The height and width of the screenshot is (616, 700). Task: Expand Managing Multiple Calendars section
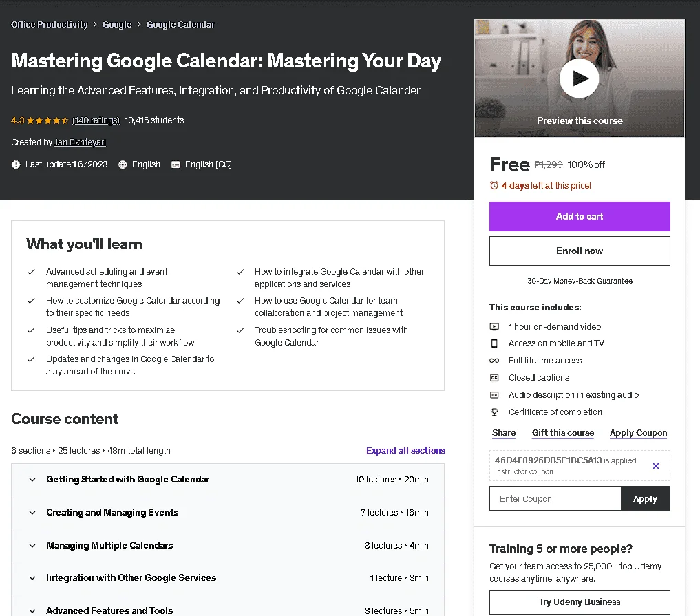point(228,546)
